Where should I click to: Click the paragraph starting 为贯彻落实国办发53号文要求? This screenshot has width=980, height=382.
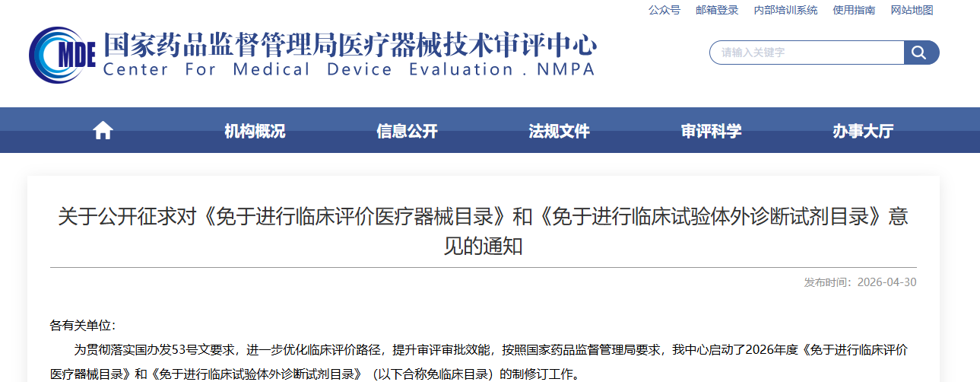click(x=479, y=362)
